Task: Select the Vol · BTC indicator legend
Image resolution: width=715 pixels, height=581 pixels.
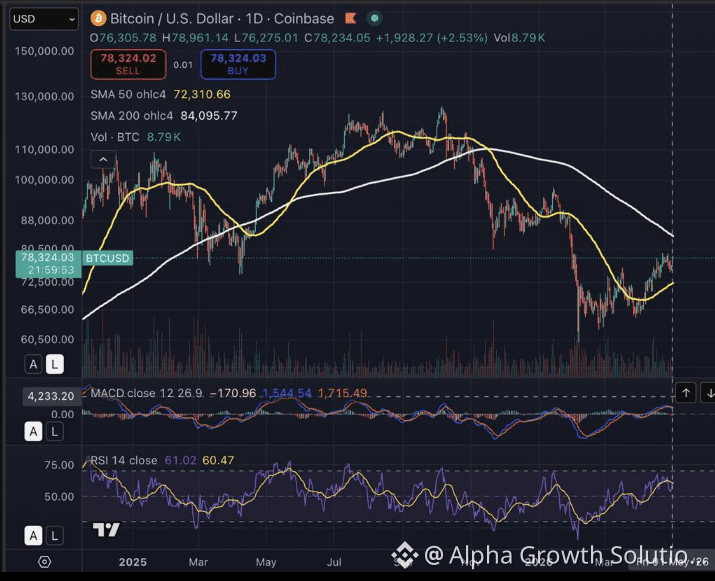Action: tap(114, 137)
